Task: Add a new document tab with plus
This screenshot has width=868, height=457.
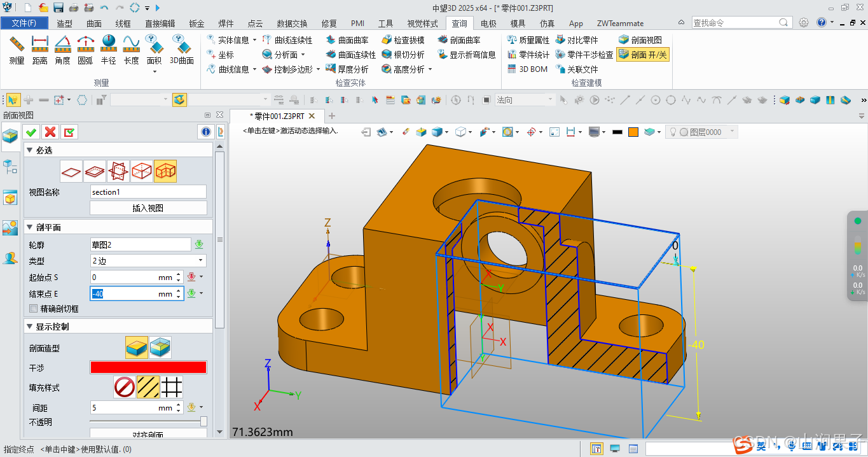Action: [x=331, y=116]
